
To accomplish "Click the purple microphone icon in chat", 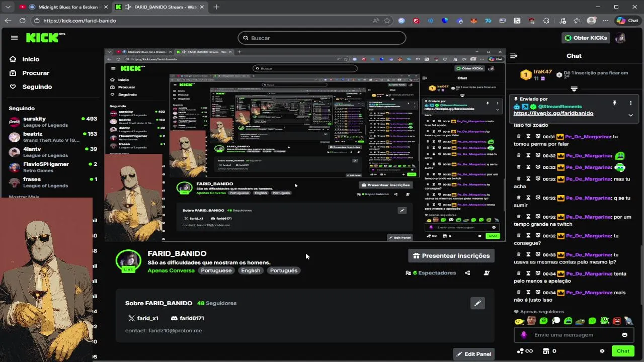I will pos(524,335).
